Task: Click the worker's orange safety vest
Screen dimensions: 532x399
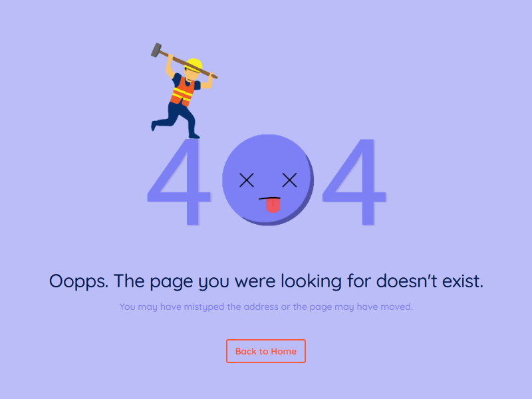Action: coord(183,92)
